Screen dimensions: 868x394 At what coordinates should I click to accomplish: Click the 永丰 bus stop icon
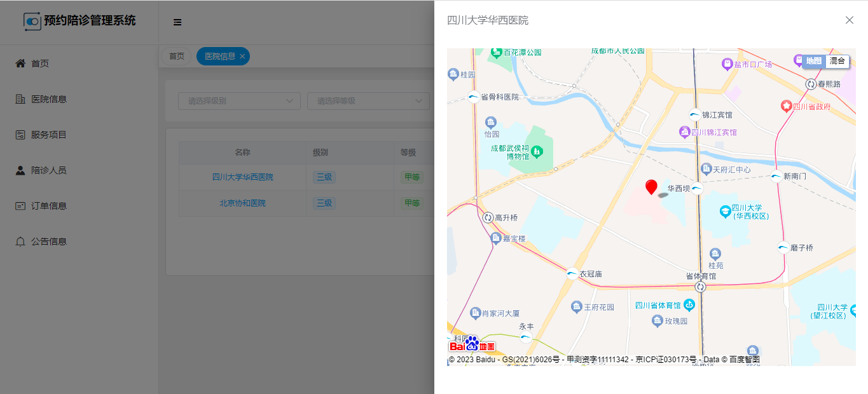(x=526, y=337)
